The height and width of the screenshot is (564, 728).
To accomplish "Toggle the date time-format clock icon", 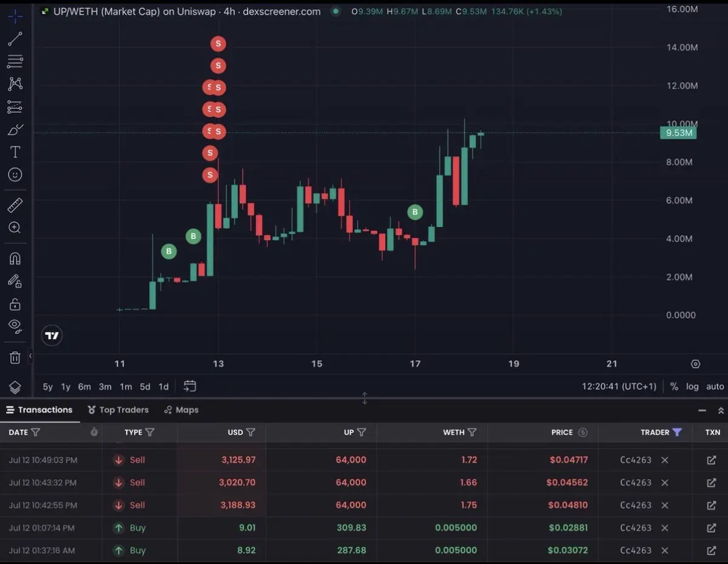I will pos(94,432).
